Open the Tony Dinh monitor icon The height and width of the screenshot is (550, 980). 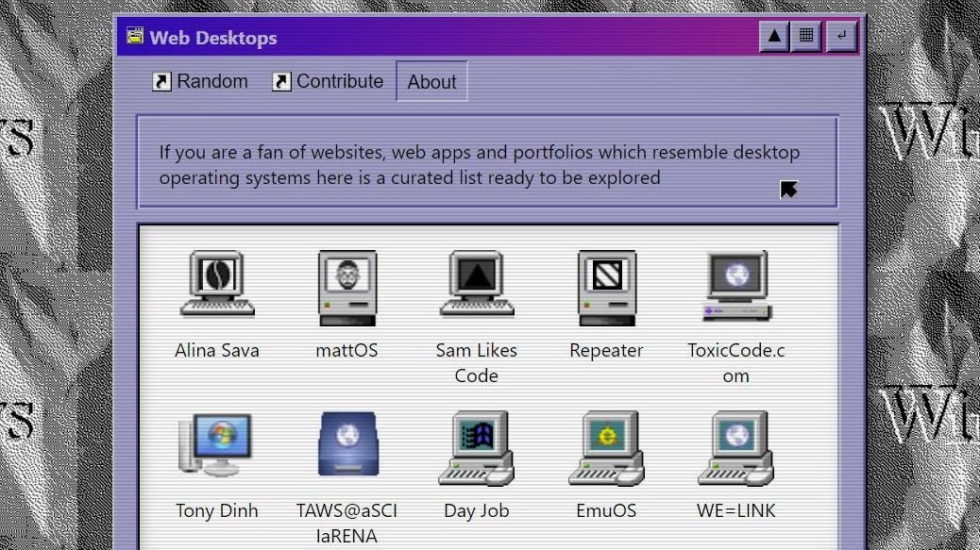(x=216, y=445)
